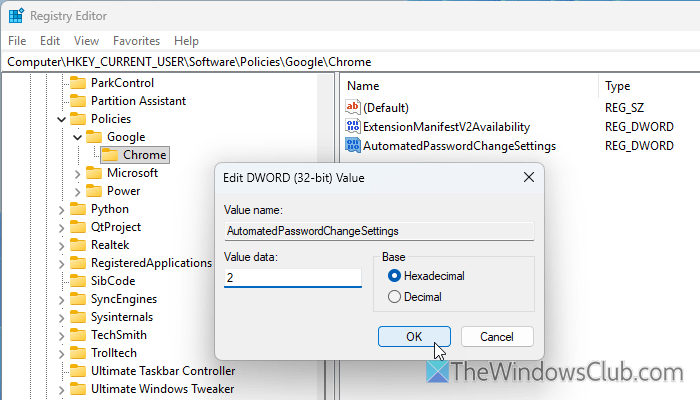Confirm the DWORD value with OK
The image size is (700, 400).
(x=414, y=337)
